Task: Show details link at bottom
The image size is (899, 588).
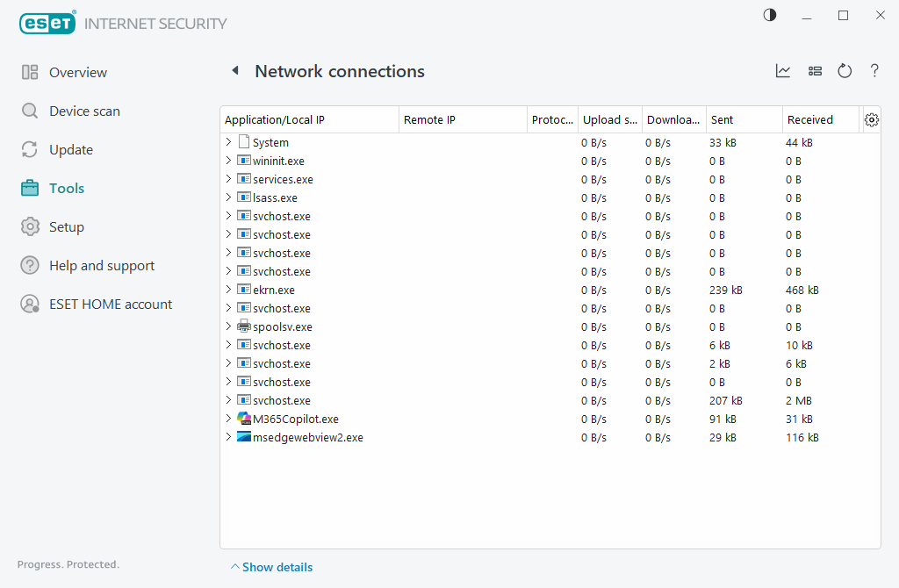Action: coord(272,567)
